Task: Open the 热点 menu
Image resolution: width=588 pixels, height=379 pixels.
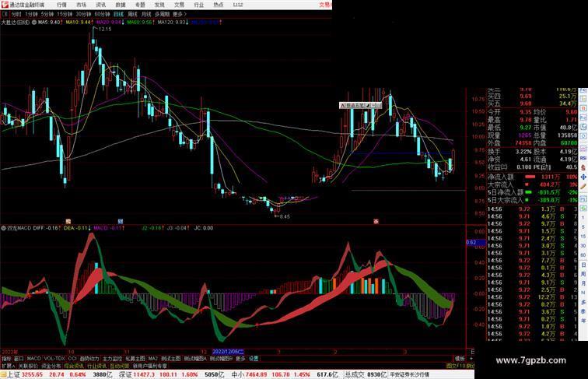Action: 219,5
